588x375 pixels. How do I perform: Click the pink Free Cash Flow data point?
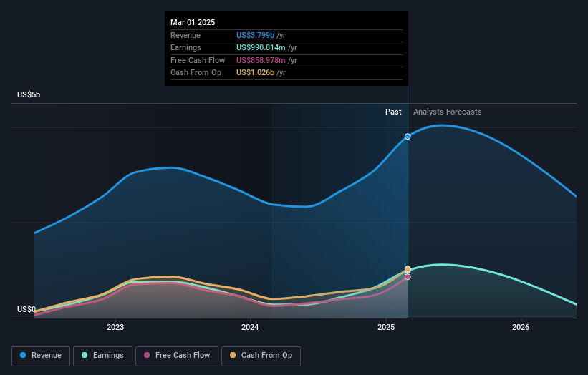(x=408, y=277)
